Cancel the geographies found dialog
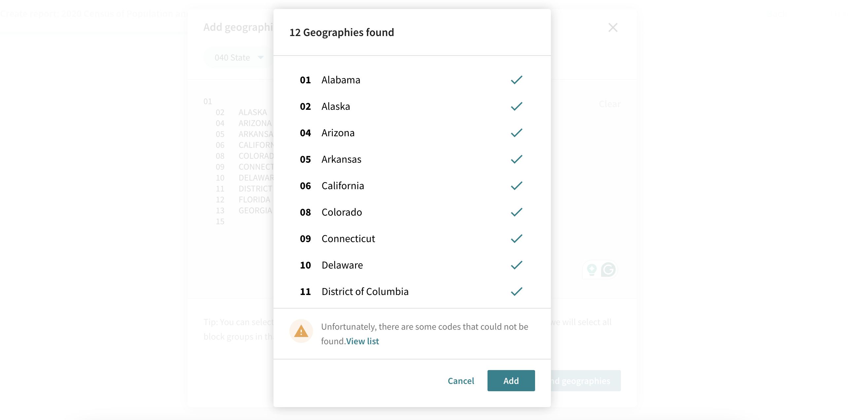This screenshot has width=868, height=420. coord(461,381)
